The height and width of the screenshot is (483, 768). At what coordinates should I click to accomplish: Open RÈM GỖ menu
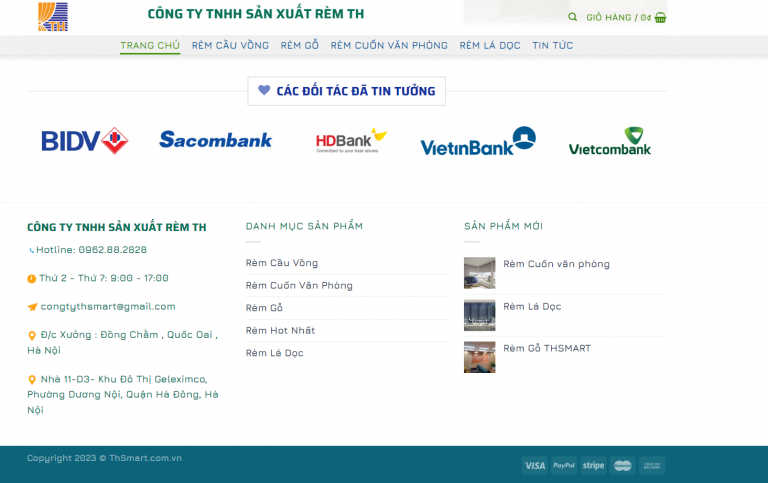(x=300, y=46)
